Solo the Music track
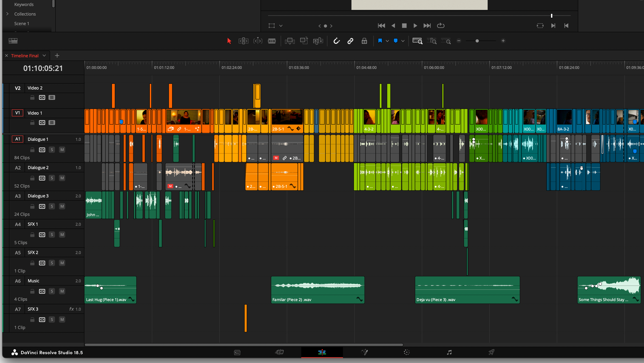The image size is (644, 363). [x=52, y=291]
